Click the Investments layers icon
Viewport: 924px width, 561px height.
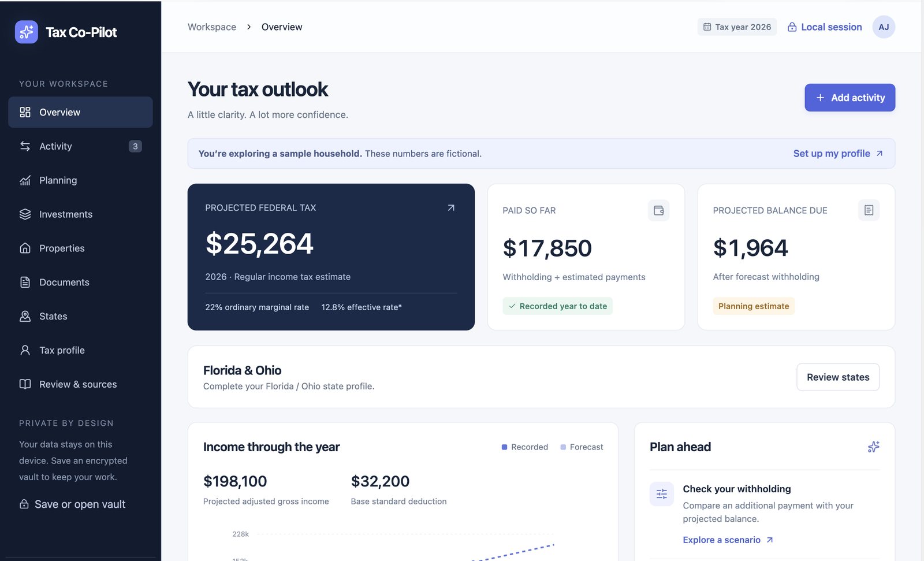(x=25, y=214)
